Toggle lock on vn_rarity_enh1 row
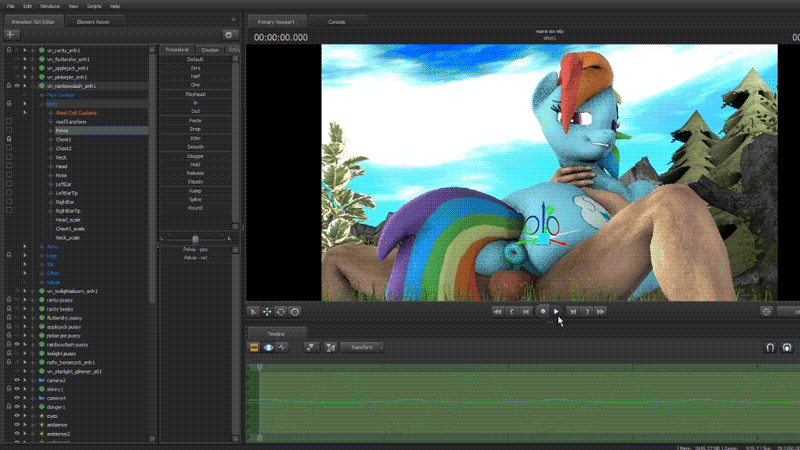Viewport: 800px width, 450px height. point(9,51)
